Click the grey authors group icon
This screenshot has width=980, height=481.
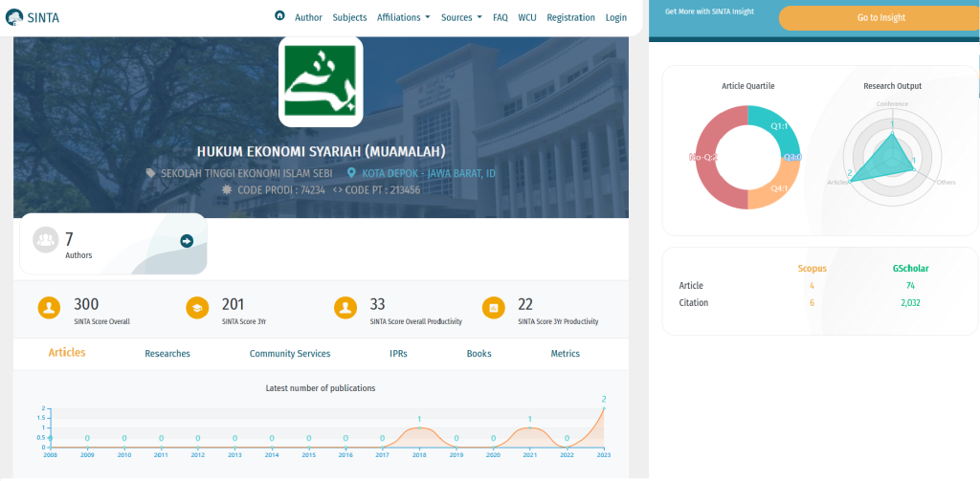(46, 241)
